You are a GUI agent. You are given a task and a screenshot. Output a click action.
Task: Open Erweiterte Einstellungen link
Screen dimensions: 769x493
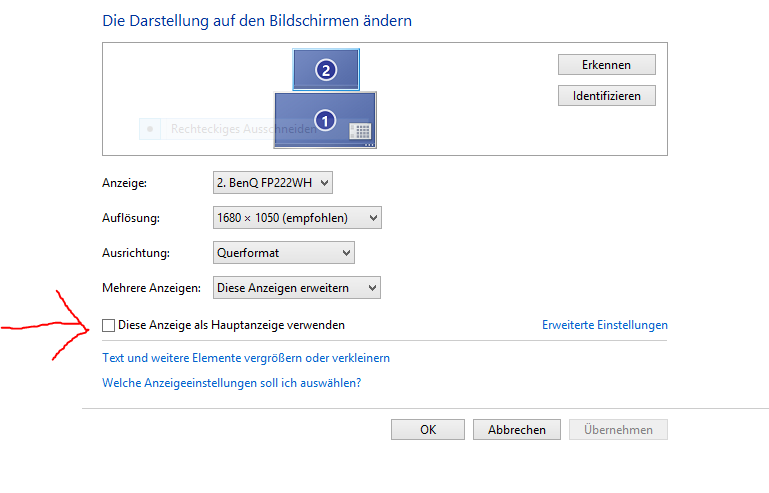click(x=605, y=325)
